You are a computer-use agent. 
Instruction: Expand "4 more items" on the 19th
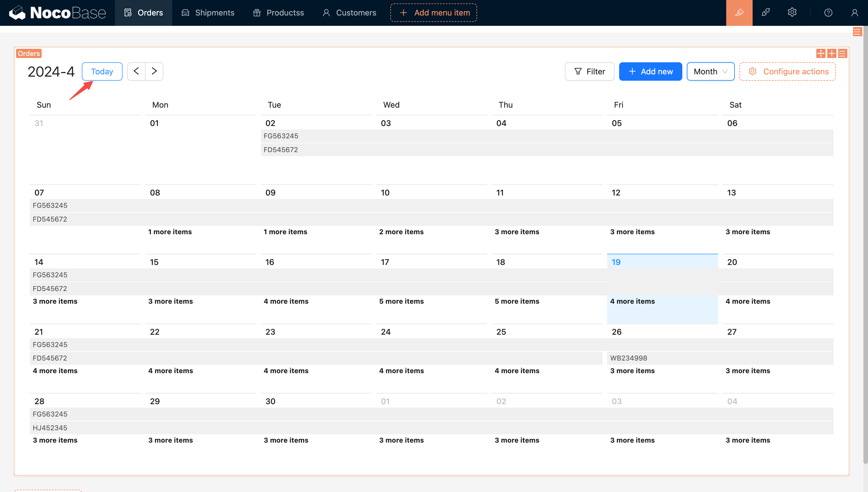632,301
